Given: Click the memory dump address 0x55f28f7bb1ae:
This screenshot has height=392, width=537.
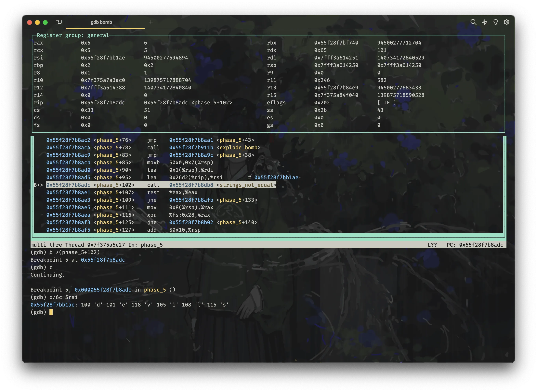Looking at the screenshot, I should click(x=54, y=305).
